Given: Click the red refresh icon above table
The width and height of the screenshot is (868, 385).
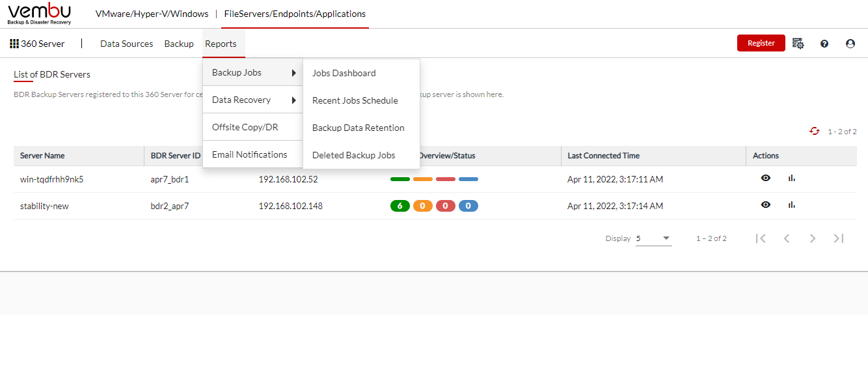Looking at the screenshot, I should click(x=815, y=131).
